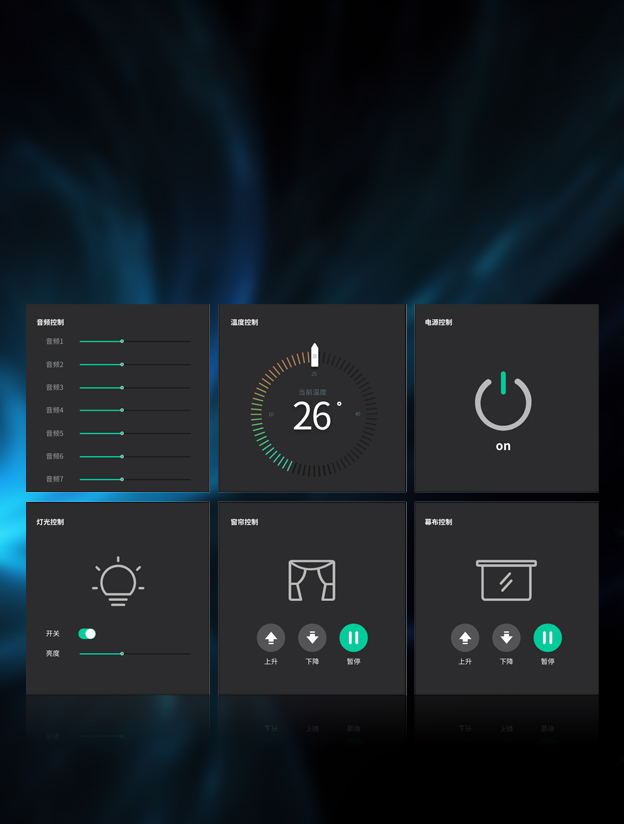Click the curtain icon in 窗帘控制
Image resolution: width=624 pixels, height=824 pixels.
[312, 580]
